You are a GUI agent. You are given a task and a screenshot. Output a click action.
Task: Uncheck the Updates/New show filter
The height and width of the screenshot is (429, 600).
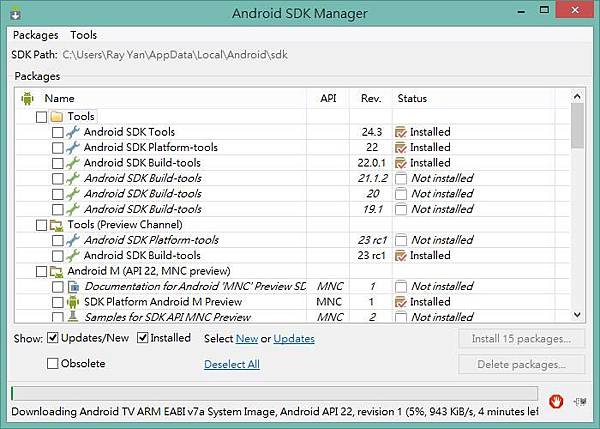coord(52,338)
